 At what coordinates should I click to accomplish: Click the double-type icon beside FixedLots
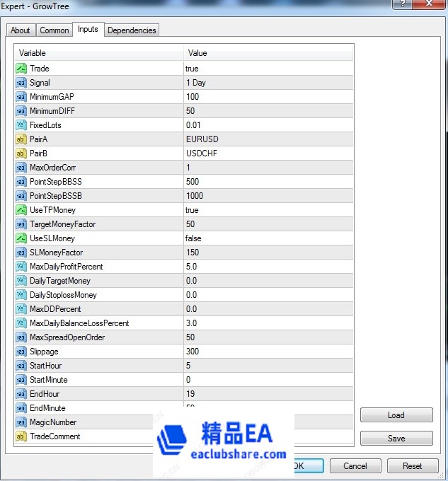21,125
